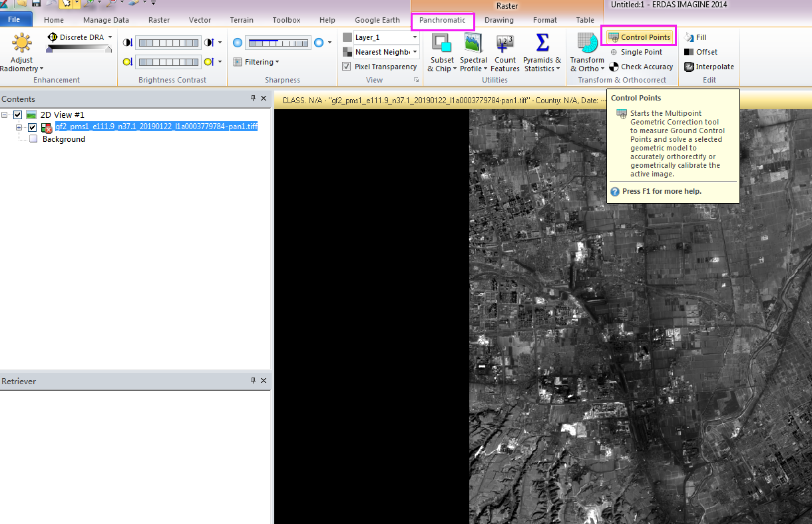The width and height of the screenshot is (812, 524).
Task: Click the Control Points button
Action: coord(639,37)
